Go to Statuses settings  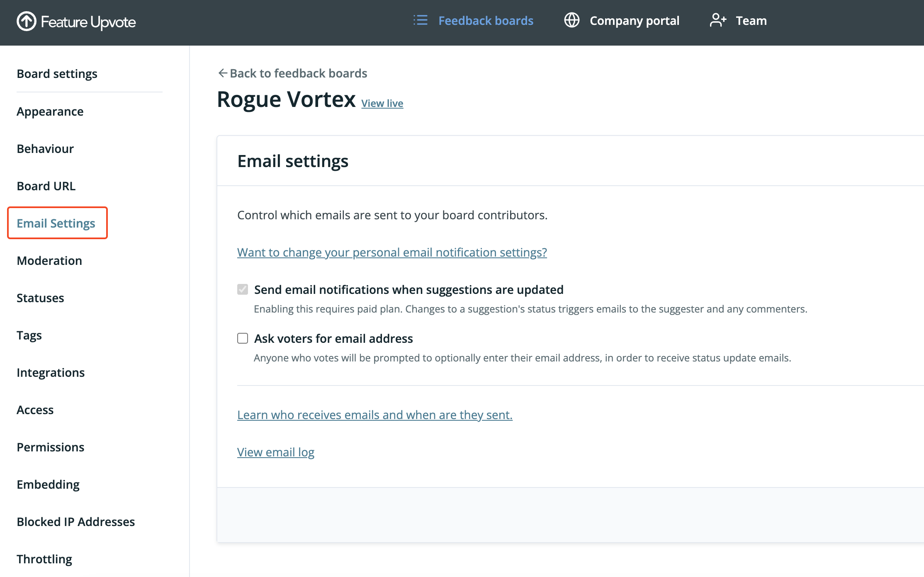click(40, 298)
